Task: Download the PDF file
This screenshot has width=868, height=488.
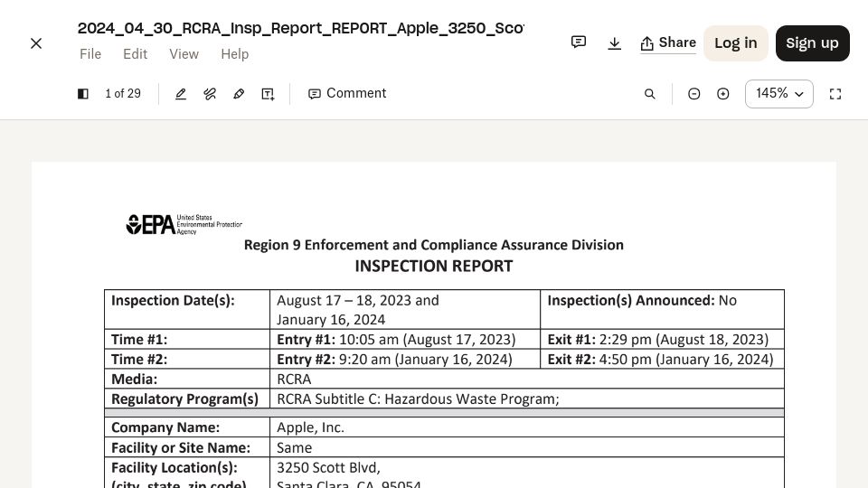Action: (615, 43)
